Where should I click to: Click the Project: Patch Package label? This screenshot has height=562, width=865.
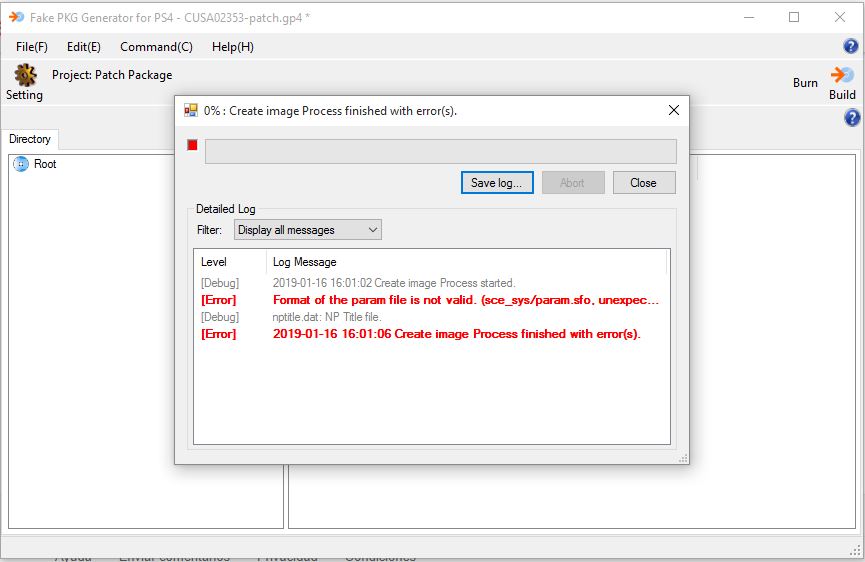(x=112, y=75)
